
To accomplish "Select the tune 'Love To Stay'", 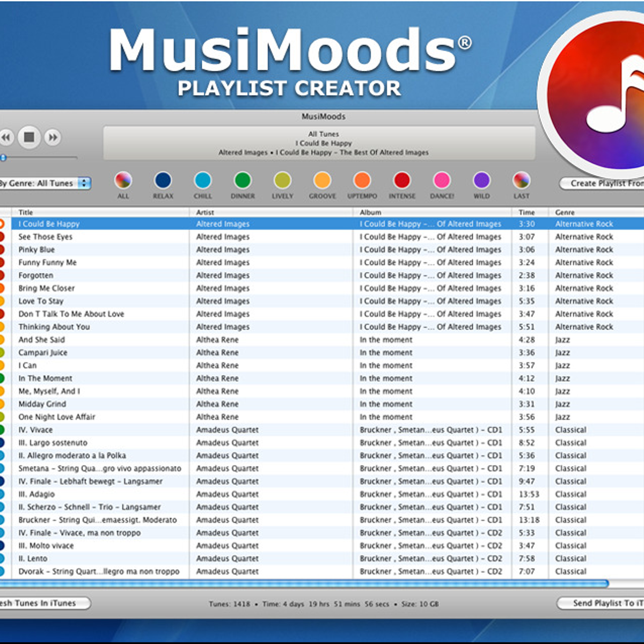I will [x=322, y=301].
